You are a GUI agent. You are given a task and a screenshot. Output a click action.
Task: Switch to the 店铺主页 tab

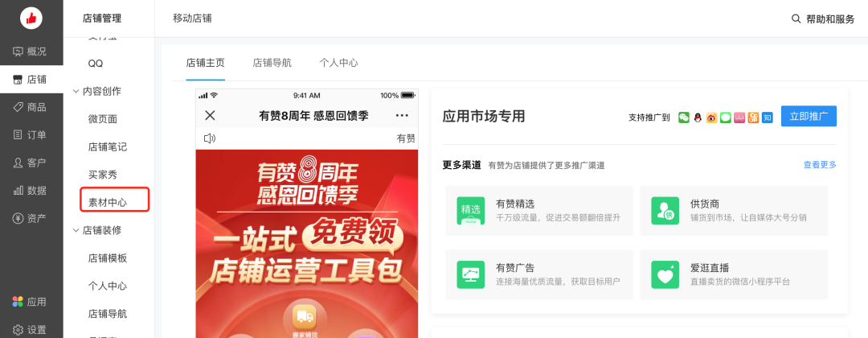point(206,63)
